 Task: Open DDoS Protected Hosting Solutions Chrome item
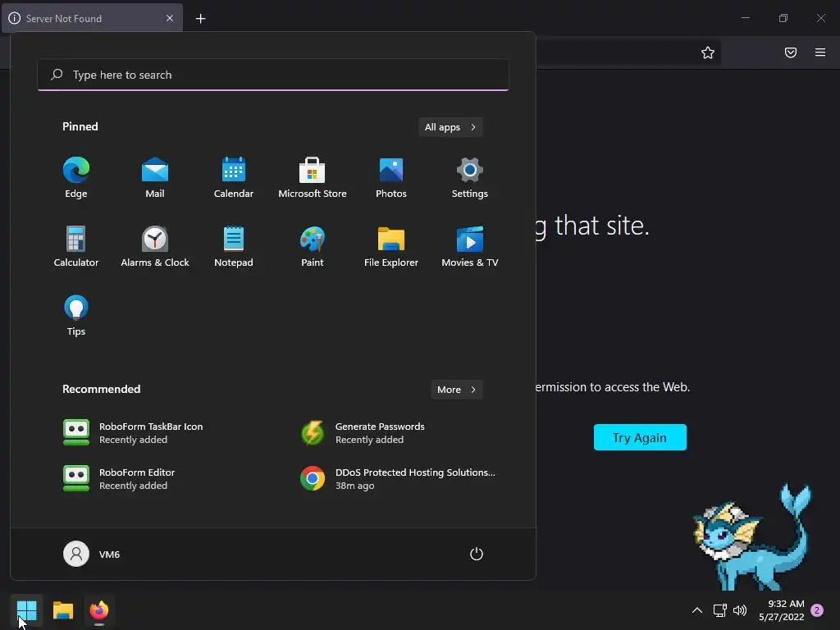click(399, 478)
